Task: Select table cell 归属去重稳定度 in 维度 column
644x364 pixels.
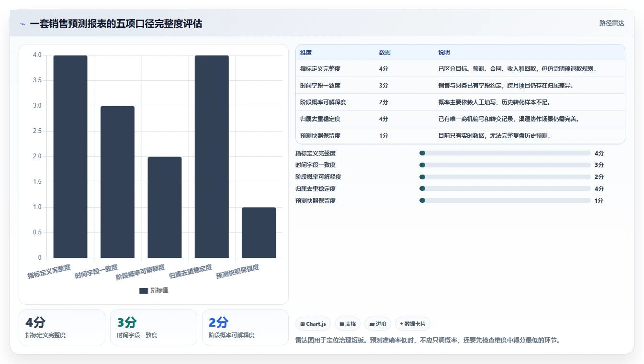Action: point(320,119)
